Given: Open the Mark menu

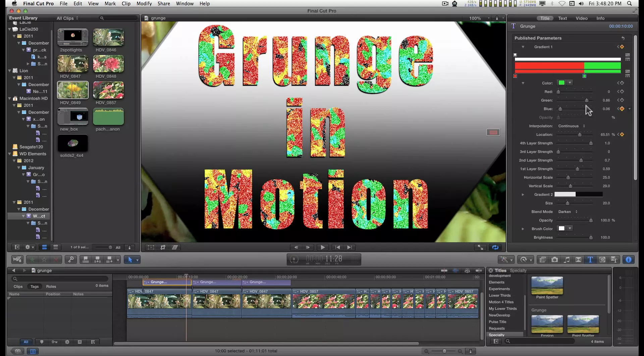Looking at the screenshot, I should pos(110,4).
